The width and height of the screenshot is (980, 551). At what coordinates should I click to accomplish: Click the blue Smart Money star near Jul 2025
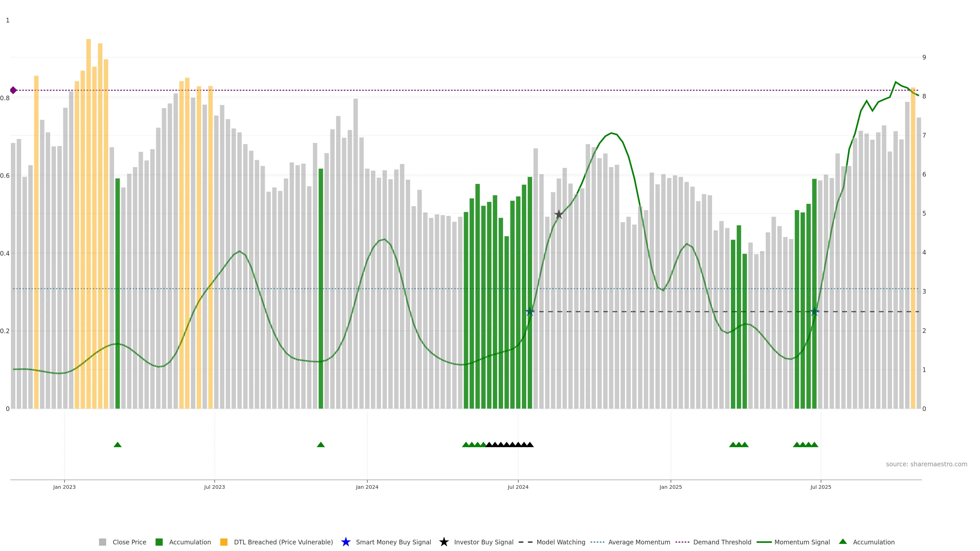(814, 311)
